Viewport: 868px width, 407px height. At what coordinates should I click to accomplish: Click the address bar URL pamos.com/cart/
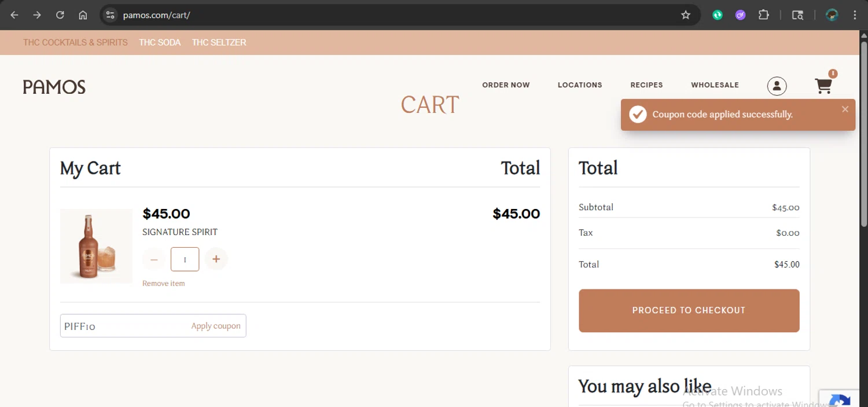[x=156, y=15]
